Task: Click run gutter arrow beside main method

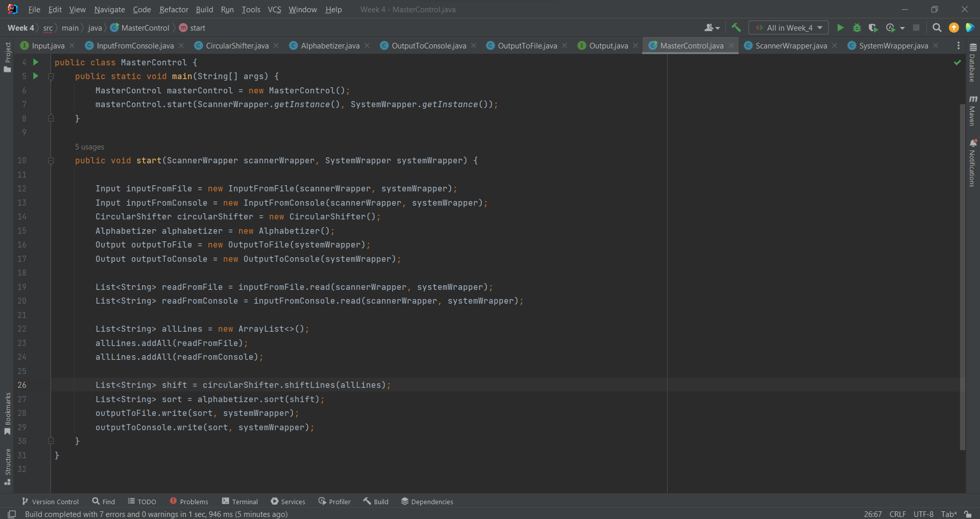Action: coord(36,76)
